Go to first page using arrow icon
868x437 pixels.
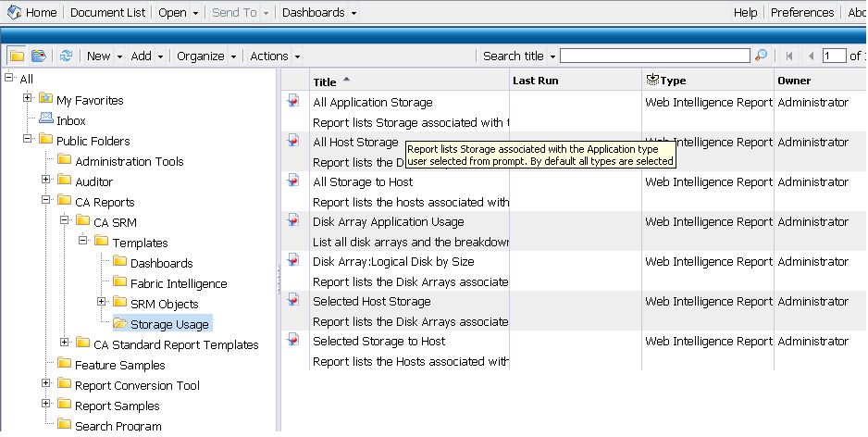point(789,56)
